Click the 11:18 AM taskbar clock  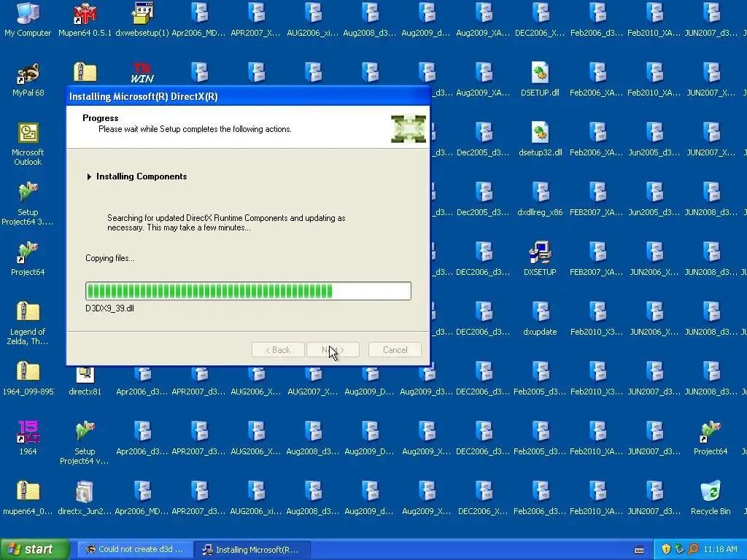[x=720, y=550]
